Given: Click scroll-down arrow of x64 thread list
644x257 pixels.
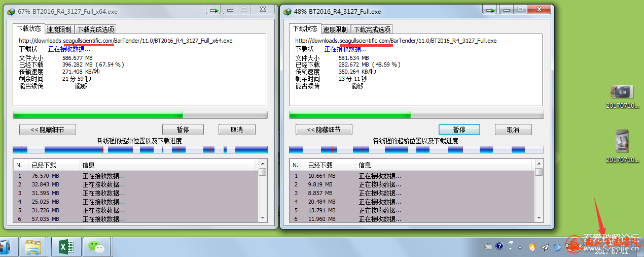Looking at the screenshot, I should tap(262, 217).
